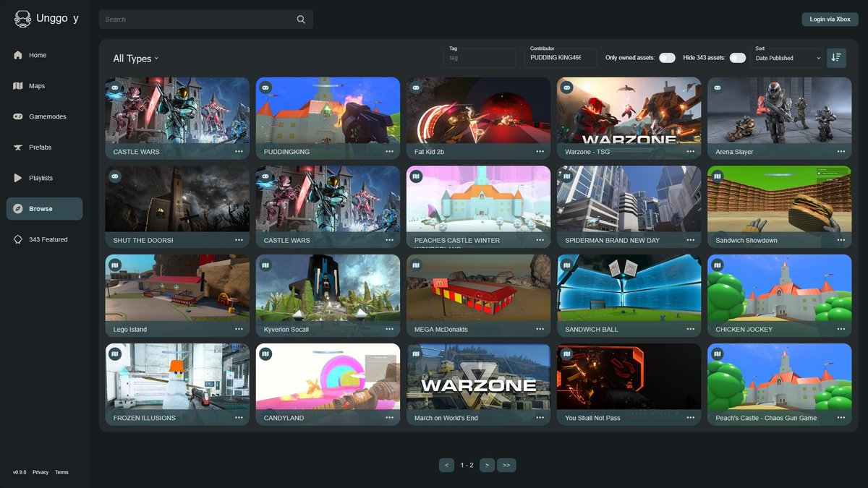The image size is (868, 488).
Task: Open 343 Featured section in the sidebar
Action: click(44, 239)
